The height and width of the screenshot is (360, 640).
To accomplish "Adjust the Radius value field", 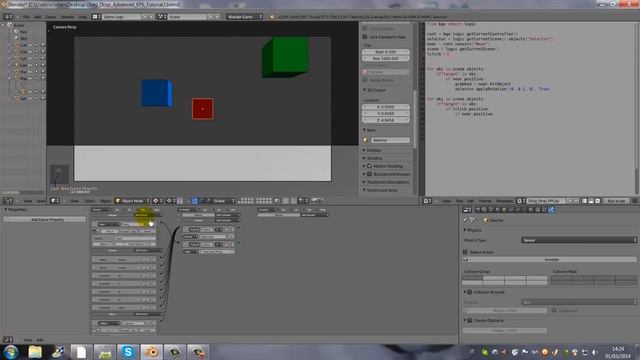I will [505, 331].
